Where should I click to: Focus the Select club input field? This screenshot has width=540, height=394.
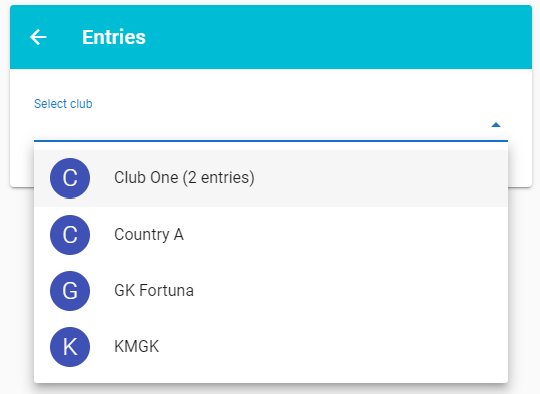[x=262, y=125]
